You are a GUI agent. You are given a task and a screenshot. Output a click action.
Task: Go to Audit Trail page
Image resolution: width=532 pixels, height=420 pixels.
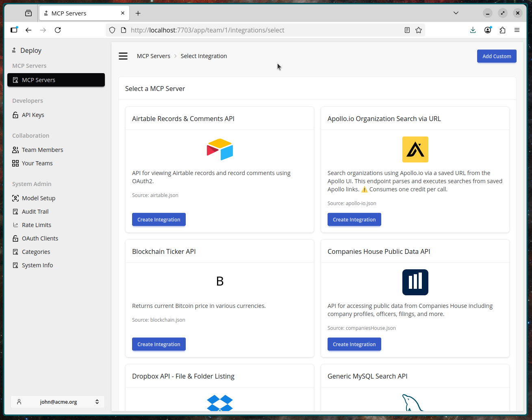(x=35, y=212)
